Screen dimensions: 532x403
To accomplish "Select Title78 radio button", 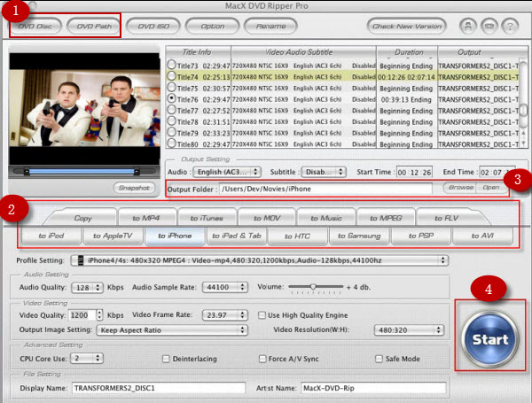I will pyautogui.click(x=172, y=121).
